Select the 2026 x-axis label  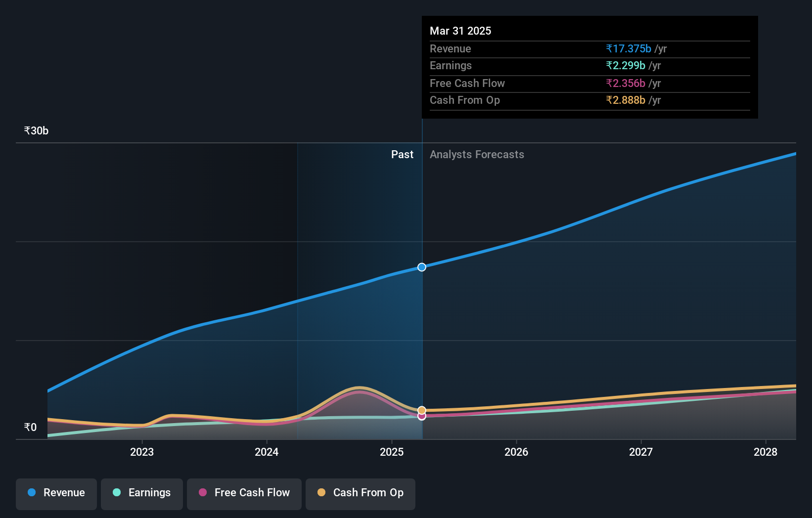coord(516,452)
